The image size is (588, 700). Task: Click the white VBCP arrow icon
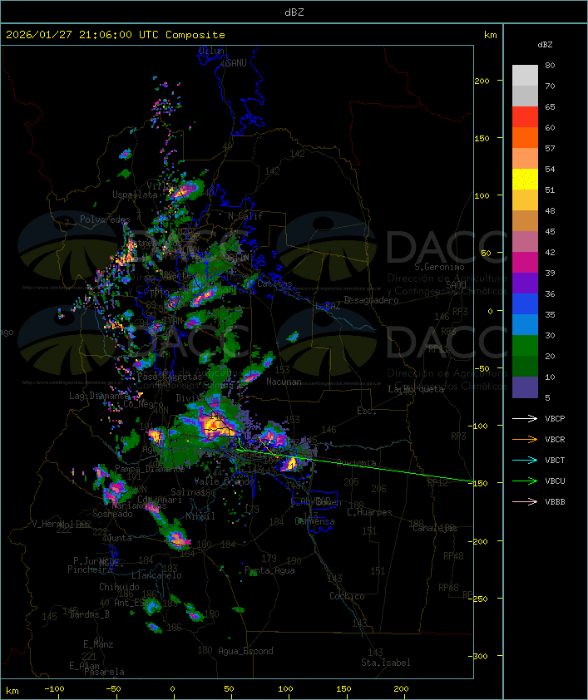[526, 418]
